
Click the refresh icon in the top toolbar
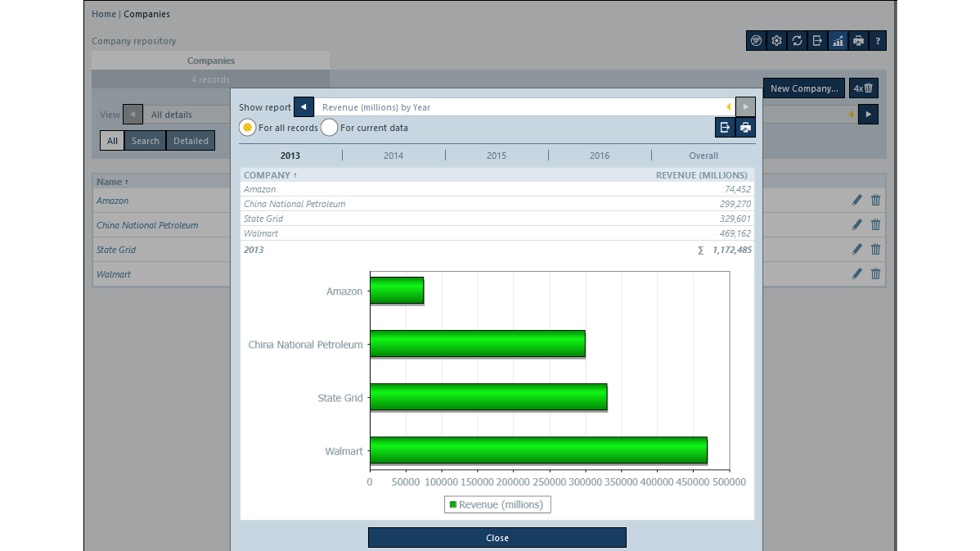pos(797,41)
